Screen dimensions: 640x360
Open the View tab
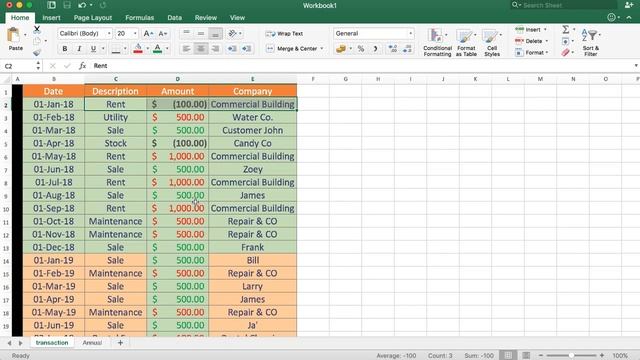(x=237, y=18)
